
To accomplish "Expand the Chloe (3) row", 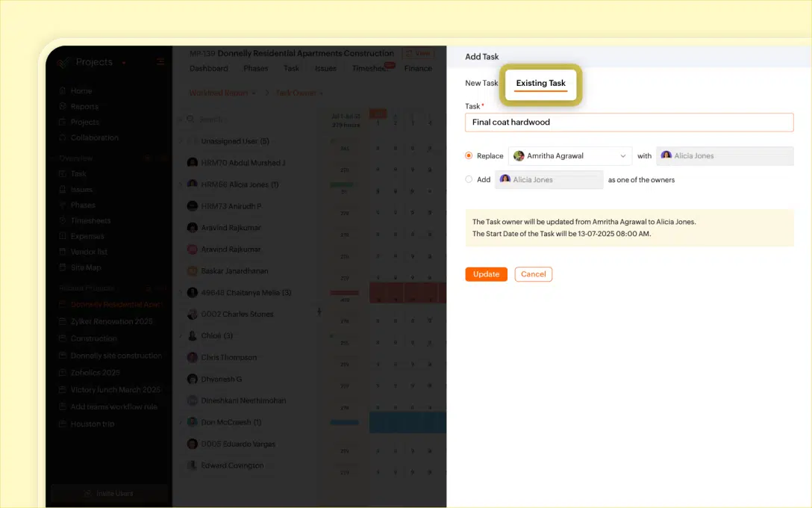I will [x=181, y=336].
